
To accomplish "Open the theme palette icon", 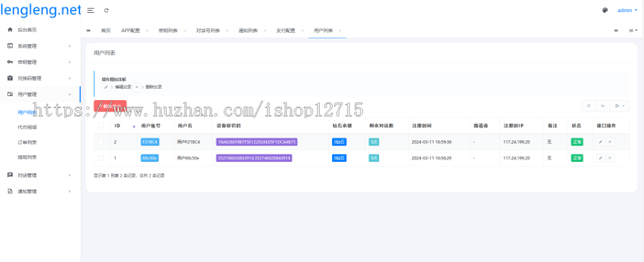I will 605,11.
